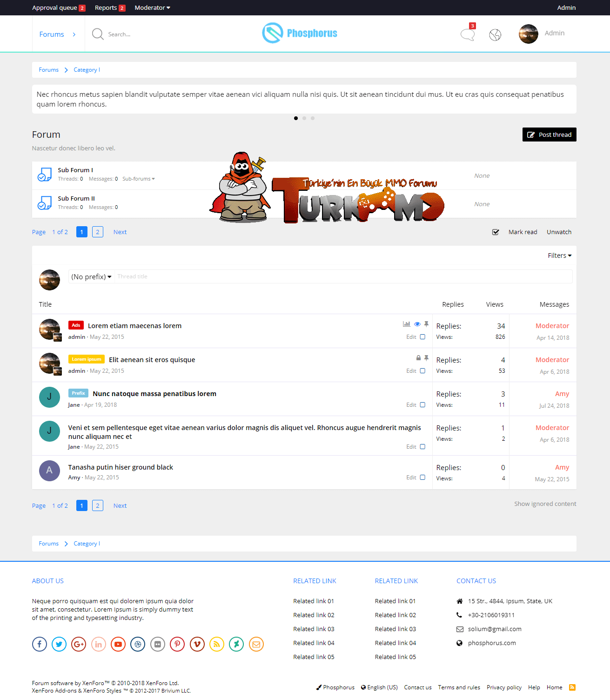Open the Moderator dropdown in staff bar

coord(152,7)
